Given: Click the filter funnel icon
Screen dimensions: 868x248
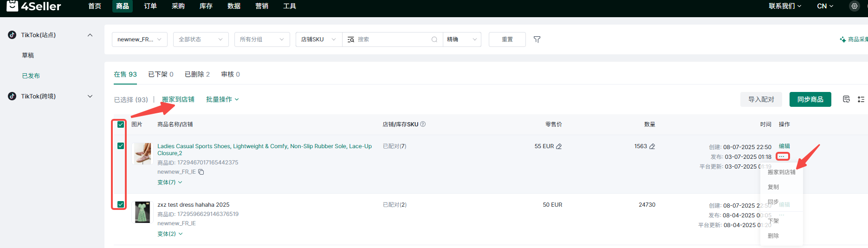Looking at the screenshot, I should 537,39.
